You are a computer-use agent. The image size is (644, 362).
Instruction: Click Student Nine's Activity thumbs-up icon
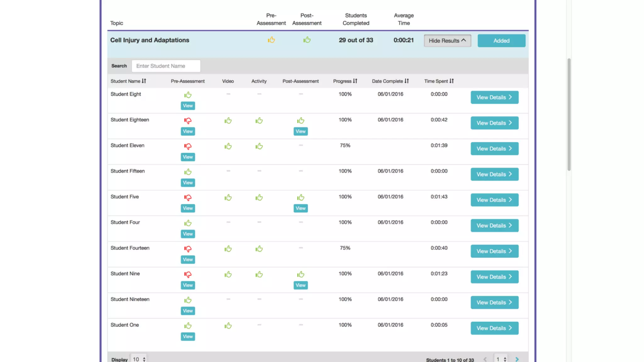[x=259, y=275]
